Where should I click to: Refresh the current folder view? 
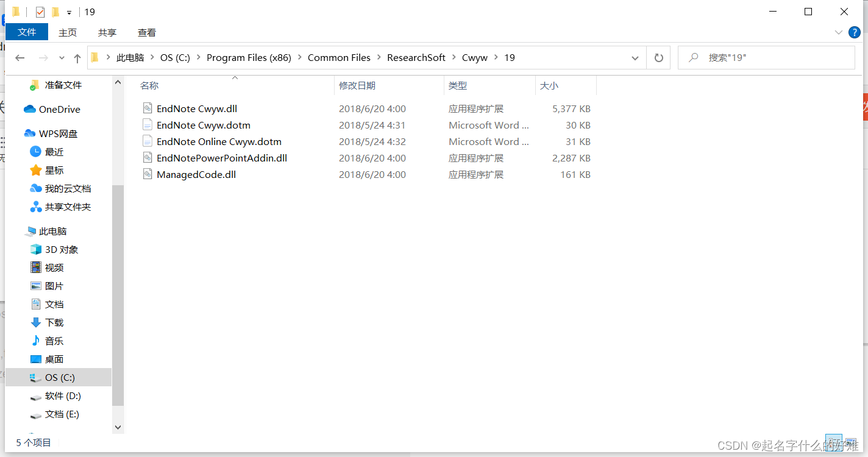click(x=658, y=58)
